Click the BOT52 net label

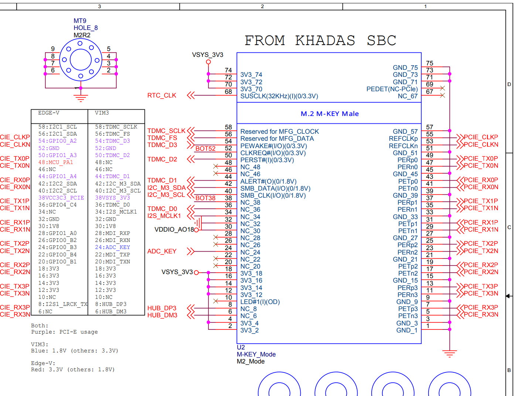click(x=205, y=148)
